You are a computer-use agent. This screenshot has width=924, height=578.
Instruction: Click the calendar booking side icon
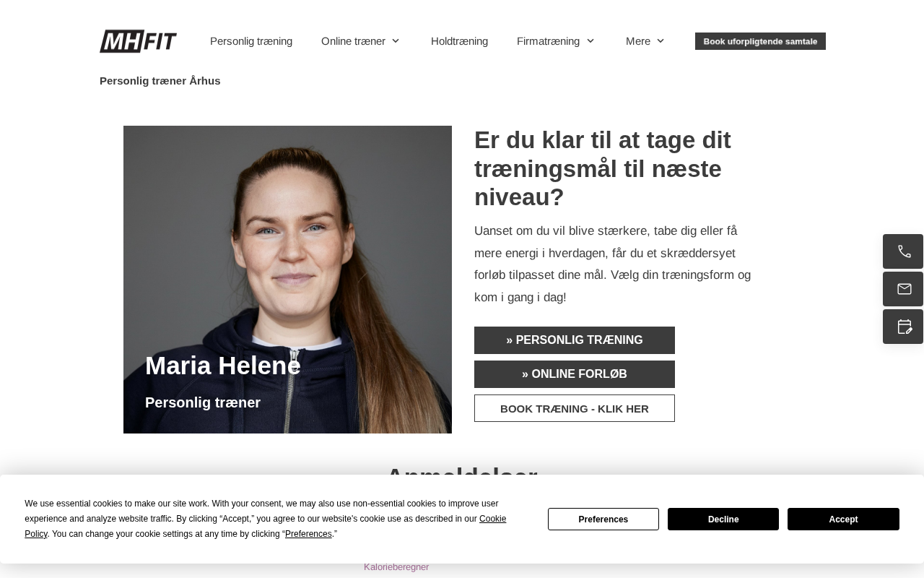(903, 327)
